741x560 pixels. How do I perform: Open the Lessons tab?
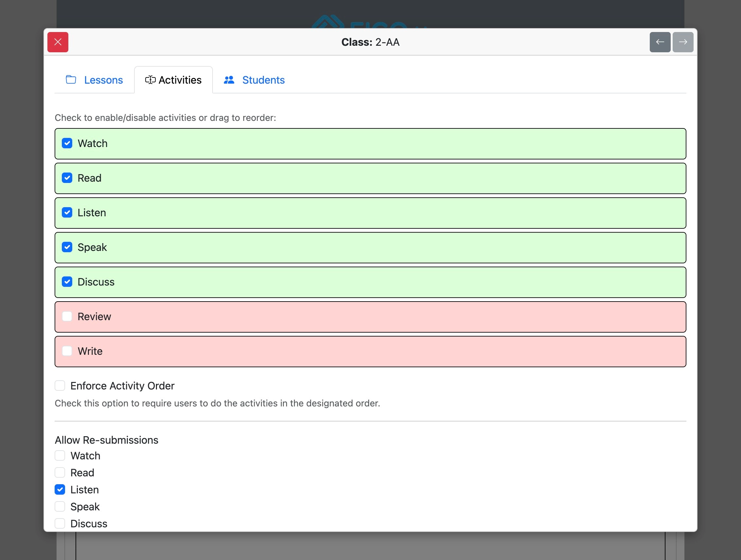pyautogui.click(x=95, y=80)
